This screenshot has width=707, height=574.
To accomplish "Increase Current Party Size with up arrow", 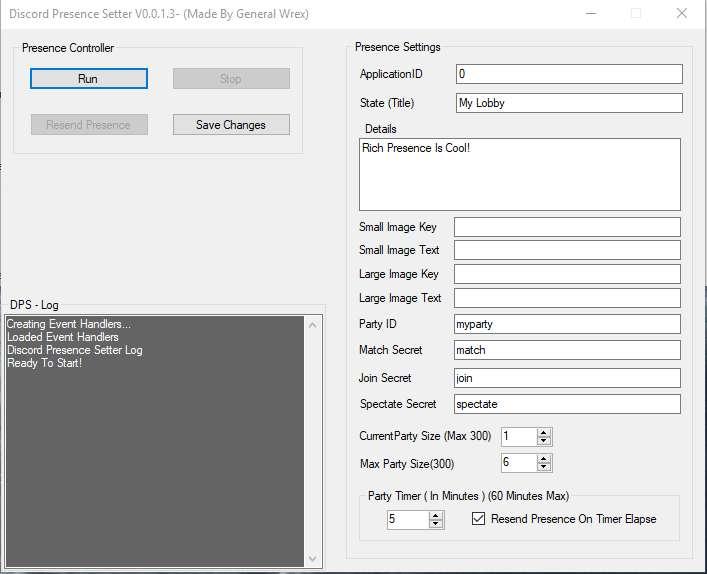I will 544,432.
